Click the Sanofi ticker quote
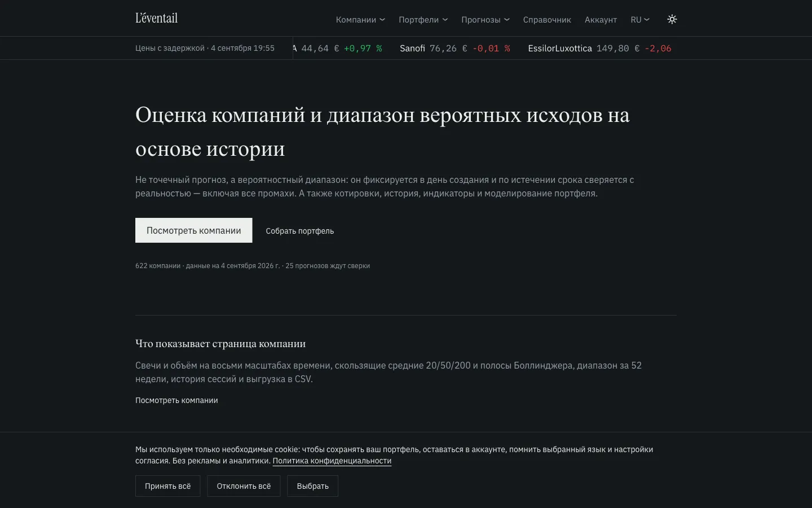Screen dimensions: 812x508 click(454, 49)
